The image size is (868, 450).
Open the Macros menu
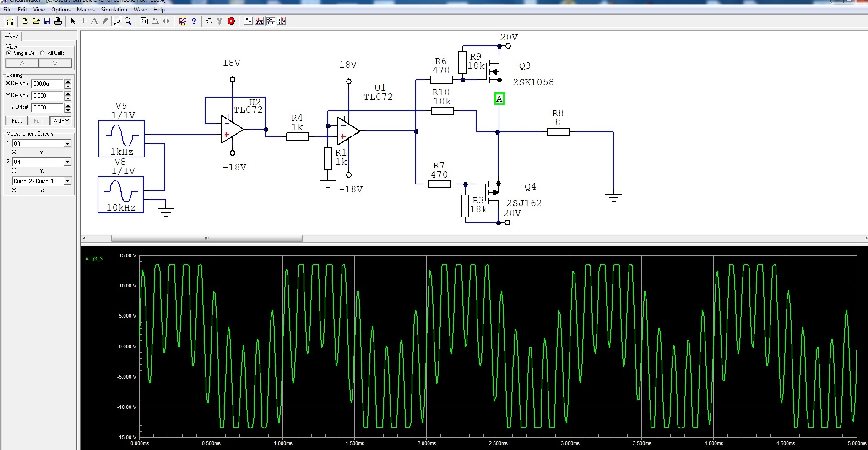[86, 9]
